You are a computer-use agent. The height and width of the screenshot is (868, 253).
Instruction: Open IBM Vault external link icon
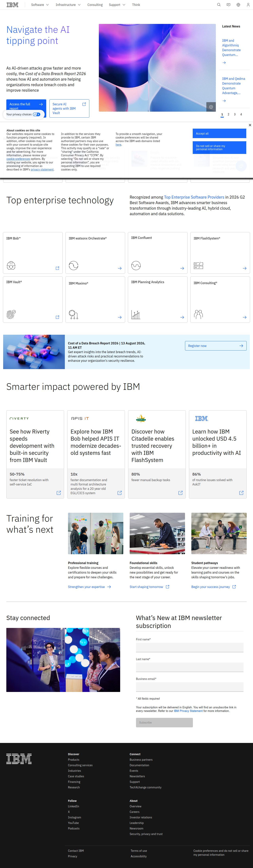pyautogui.click(x=57, y=317)
